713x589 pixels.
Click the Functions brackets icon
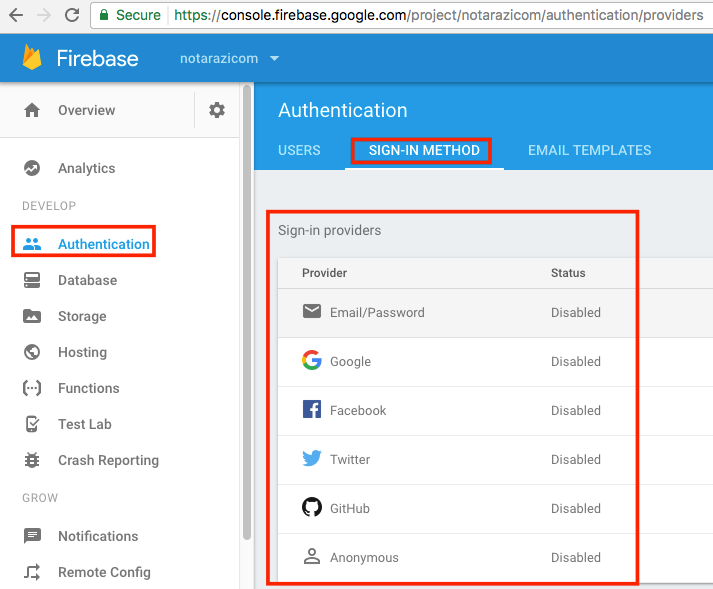tap(32, 388)
